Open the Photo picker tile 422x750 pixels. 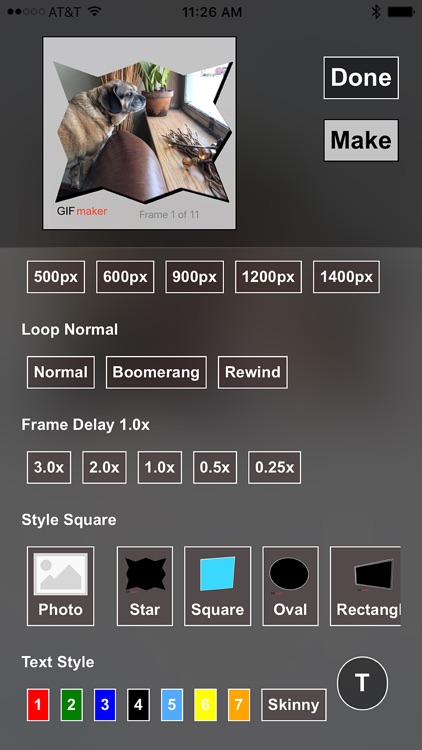[61, 586]
